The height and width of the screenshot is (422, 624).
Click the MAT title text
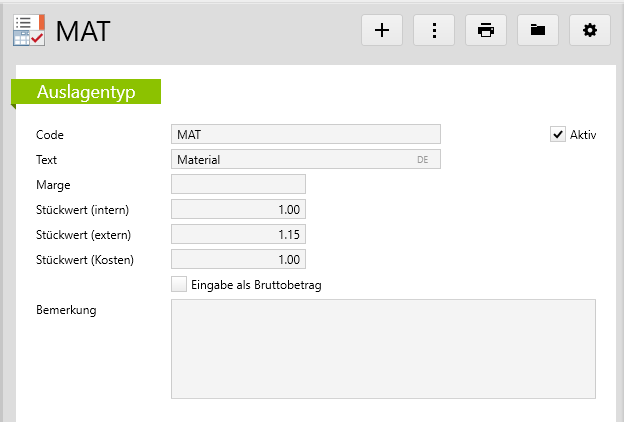[83, 31]
